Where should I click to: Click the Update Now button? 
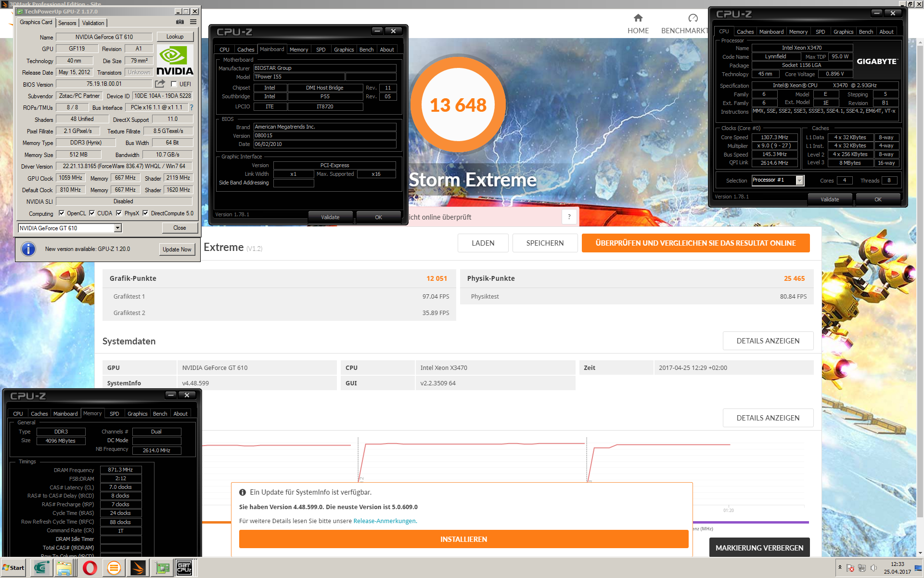pos(177,249)
